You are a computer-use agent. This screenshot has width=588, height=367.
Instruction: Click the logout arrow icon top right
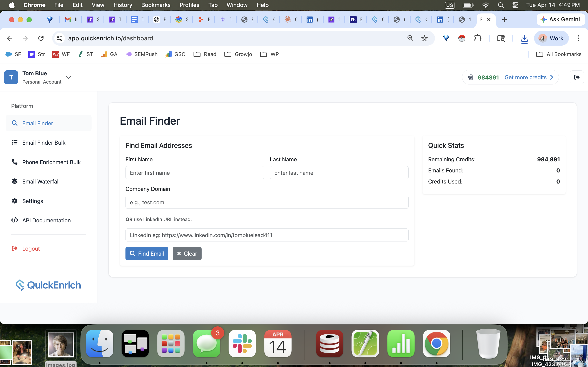point(577,77)
